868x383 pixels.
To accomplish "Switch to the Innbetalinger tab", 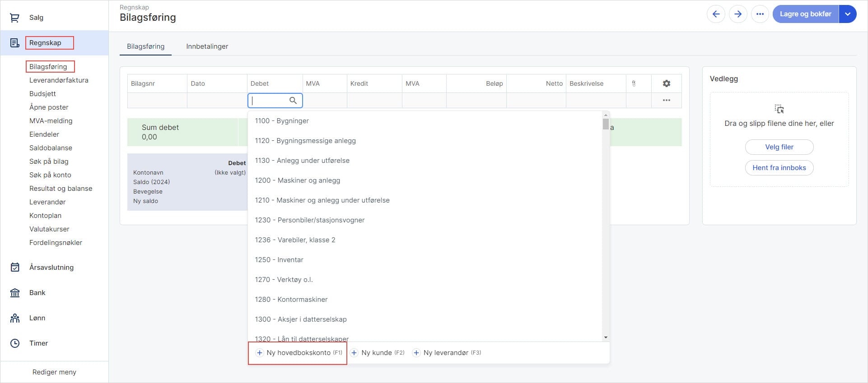I will pyautogui.click(x=207, y=46).
